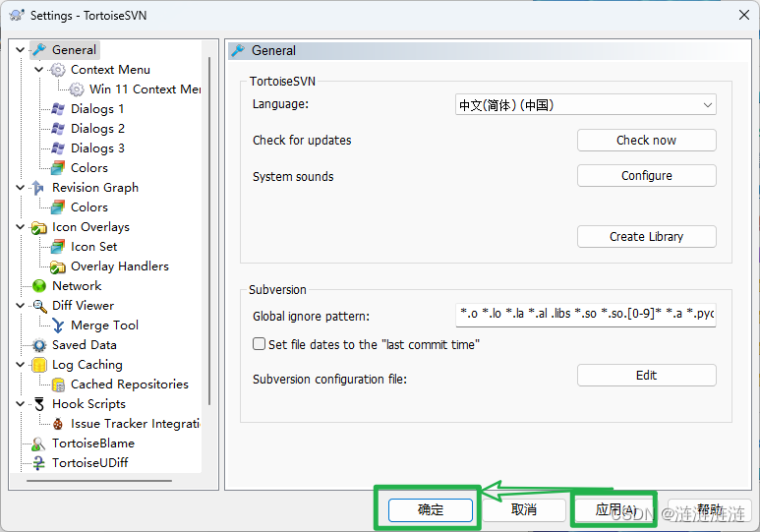The width and height of the screenshot is (760, 532).
Task: Select Dialogs 3 settings page
Action: click(97, 148)
